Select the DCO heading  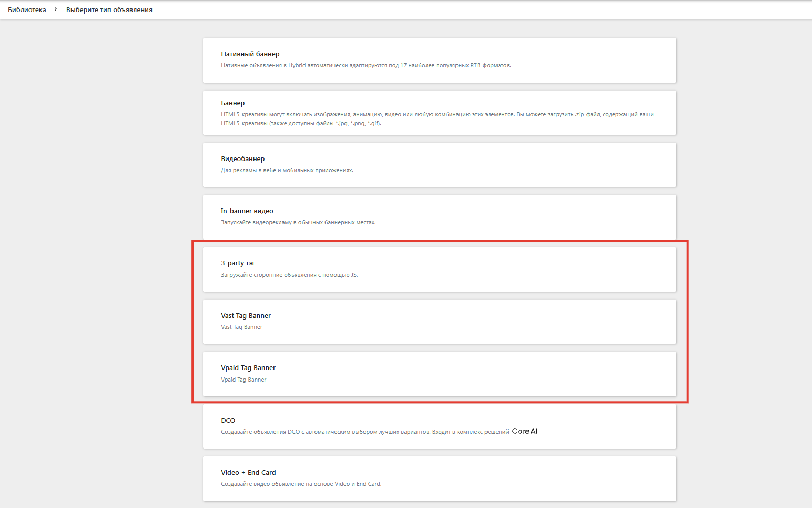(x=228, y=421)
